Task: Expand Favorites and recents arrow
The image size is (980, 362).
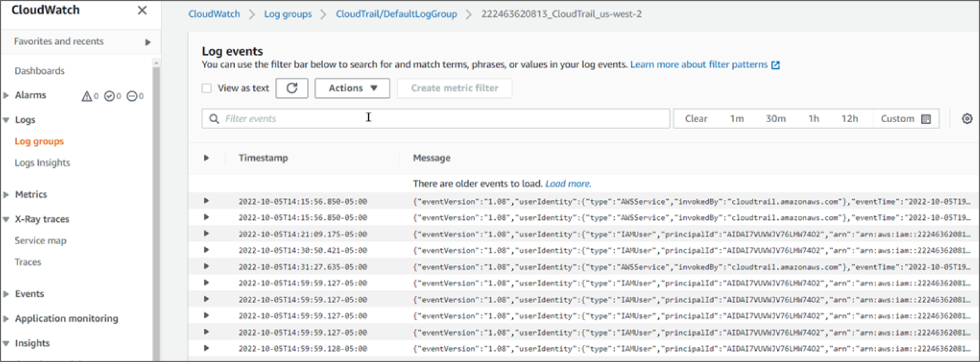Action: click(148, 42)
